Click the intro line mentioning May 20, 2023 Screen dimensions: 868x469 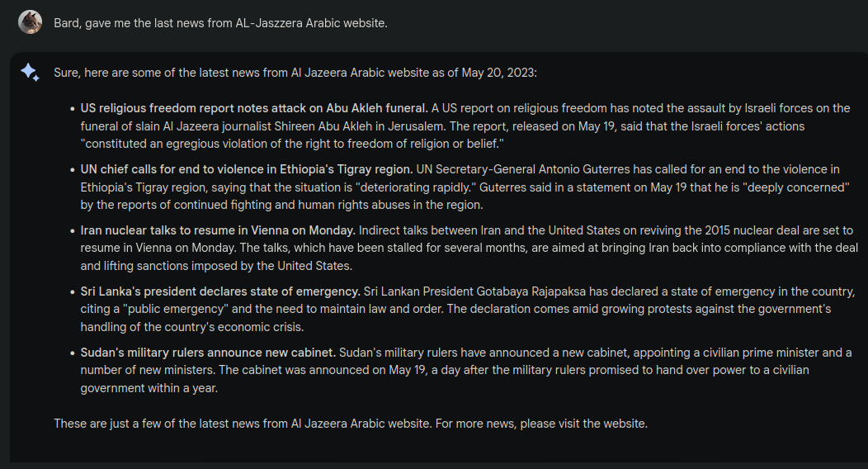(295, 73)
